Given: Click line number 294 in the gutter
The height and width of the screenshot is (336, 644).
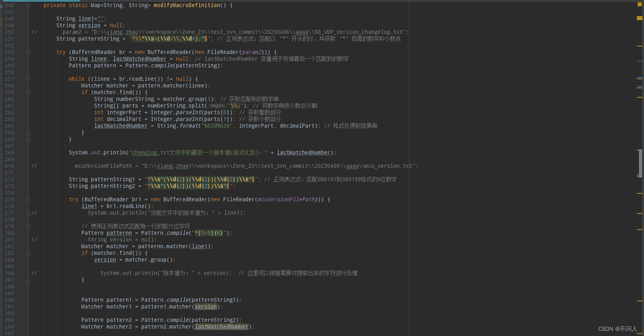Looking at the screenshot, I should pos(9,327).
